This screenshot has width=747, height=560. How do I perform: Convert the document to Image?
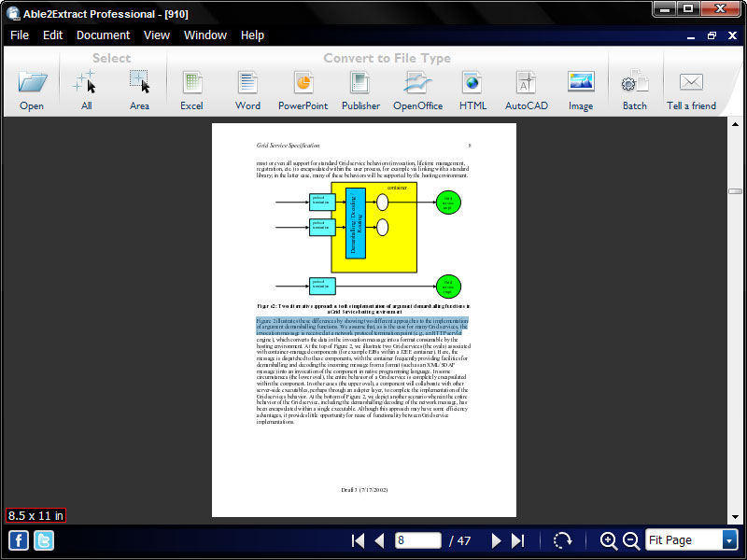click(x=580, y=84)
